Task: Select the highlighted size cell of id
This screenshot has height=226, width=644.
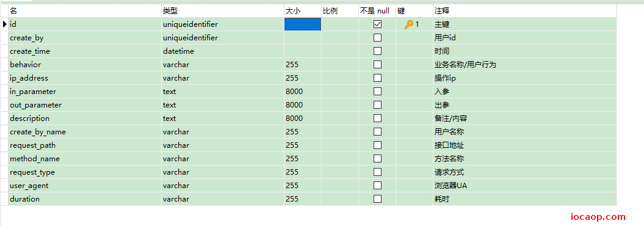Action: [x=303, y=24]
